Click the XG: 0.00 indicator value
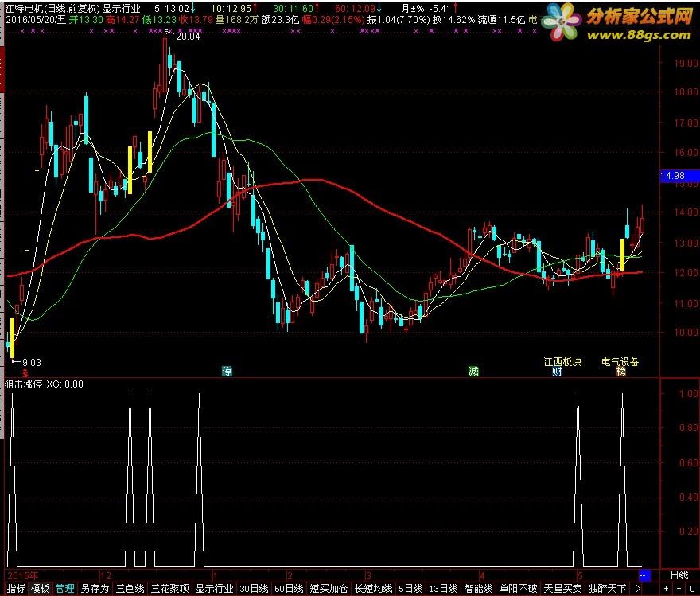 click(x=64, y=384)
